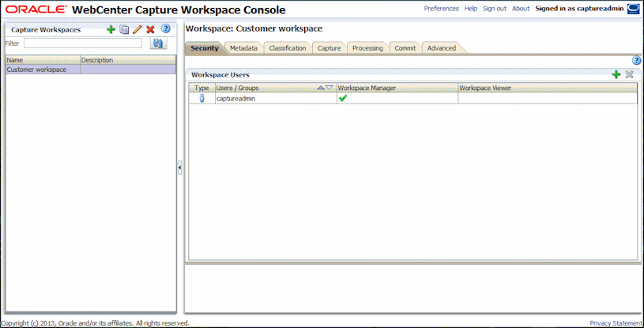Screen dimensions: 644x328
Task: Add a new capture workspace
Action: coord(111,29)
